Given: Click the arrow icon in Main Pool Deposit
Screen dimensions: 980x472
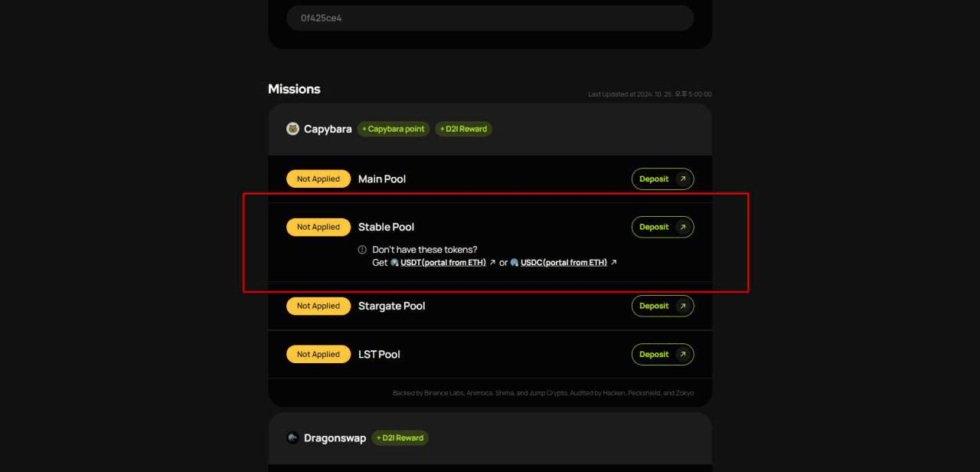Looking at the screenshot, I should [683, 179].
